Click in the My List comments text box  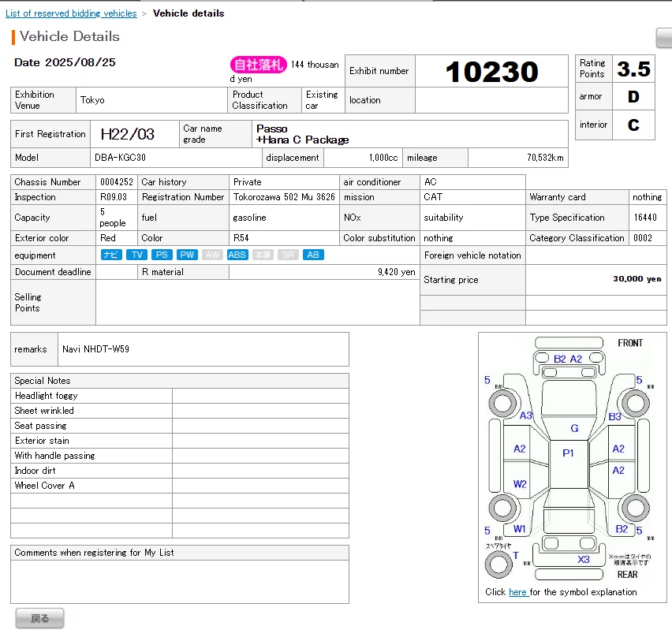point(180,581)
